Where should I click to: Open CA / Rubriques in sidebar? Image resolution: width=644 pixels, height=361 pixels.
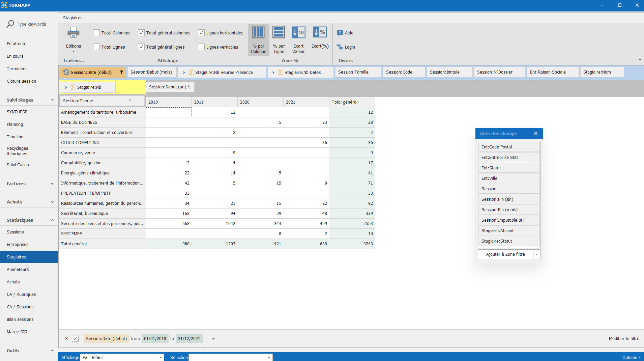click(21, 295)
